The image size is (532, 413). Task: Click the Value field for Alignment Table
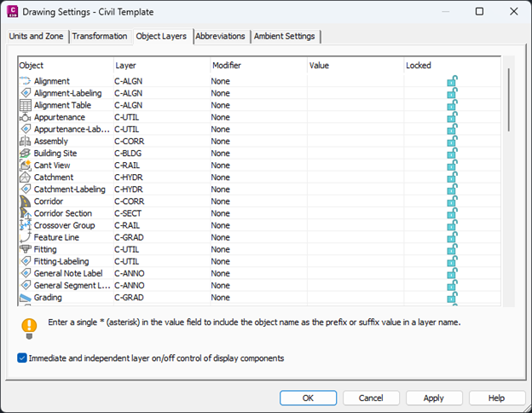[355, 105]
